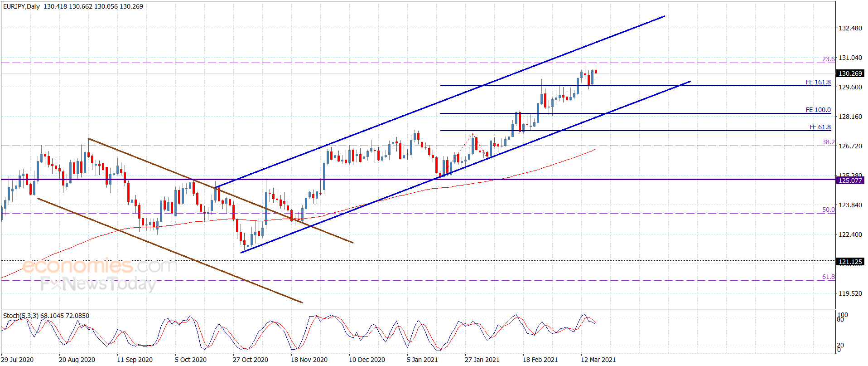Click the 123.840 price axis value
Viewport: 868px width, 366px height.
(850, 205)
